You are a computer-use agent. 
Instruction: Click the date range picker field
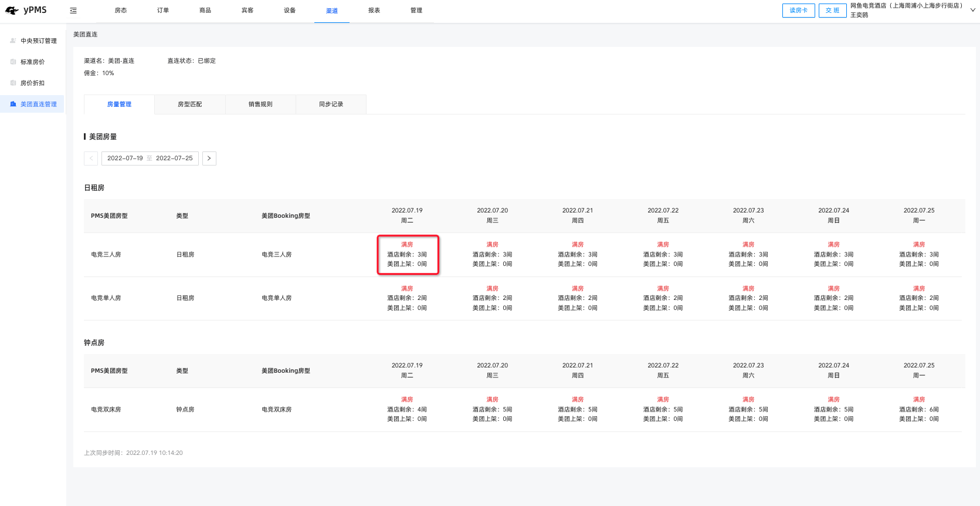click(x=150, y=158)
